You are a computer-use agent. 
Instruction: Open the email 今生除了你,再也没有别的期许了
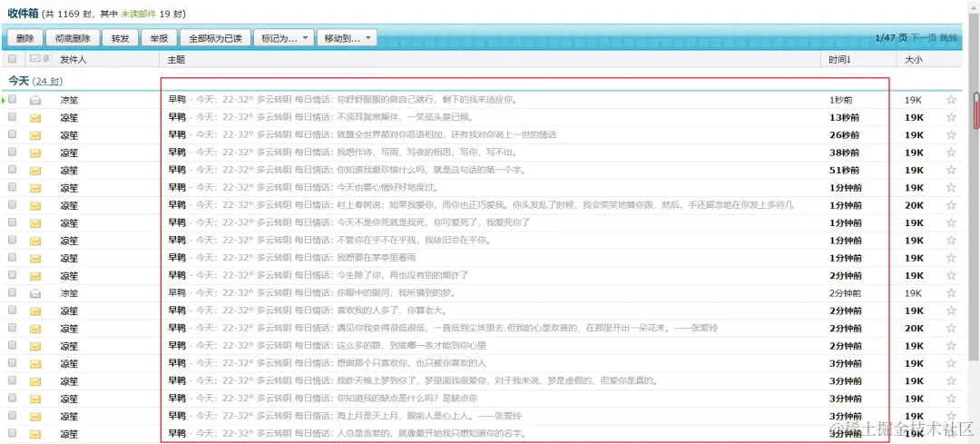coord(318,274)
